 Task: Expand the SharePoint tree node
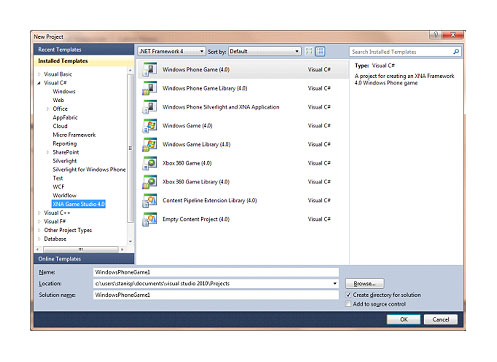point(48,152)
